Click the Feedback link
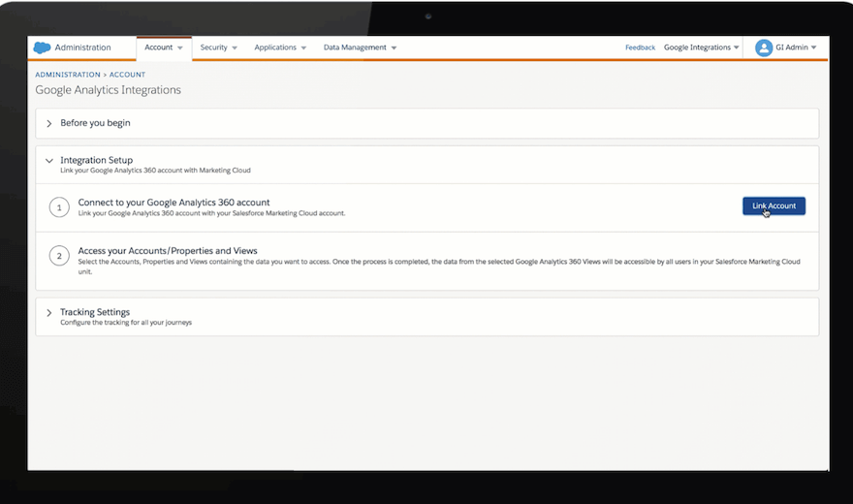 (640, 47)
